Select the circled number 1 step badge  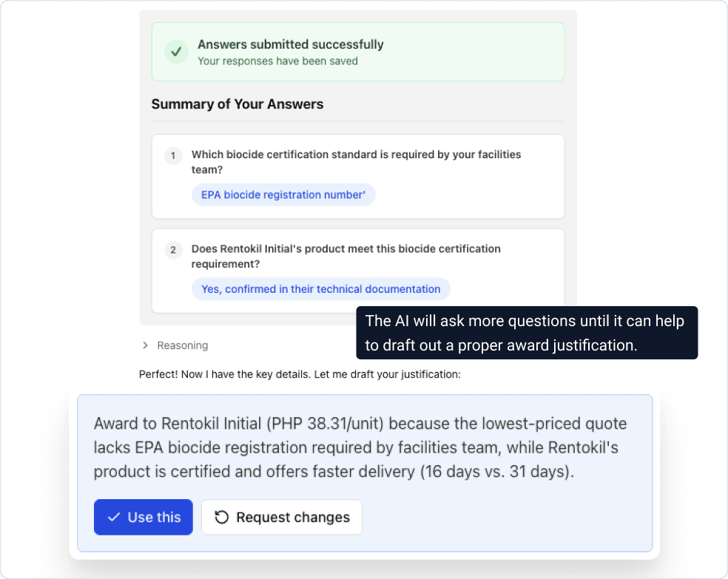pos(173,156)
